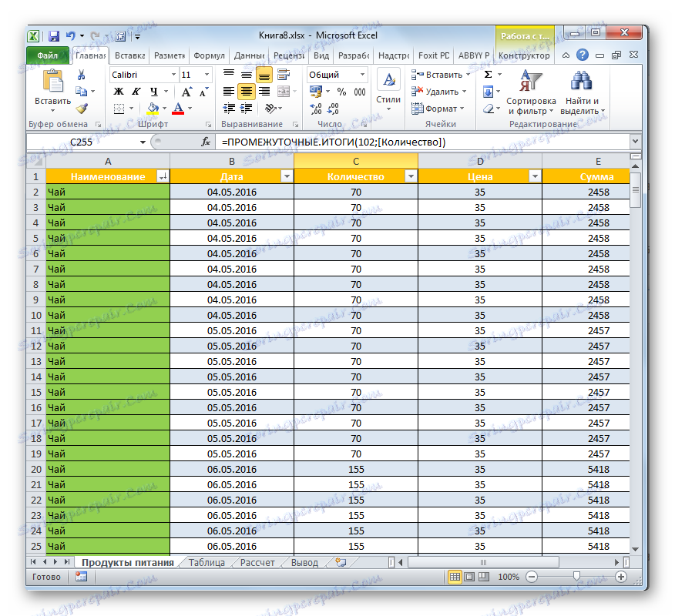Switch to Данные ribbon tab

click(249, 55)
